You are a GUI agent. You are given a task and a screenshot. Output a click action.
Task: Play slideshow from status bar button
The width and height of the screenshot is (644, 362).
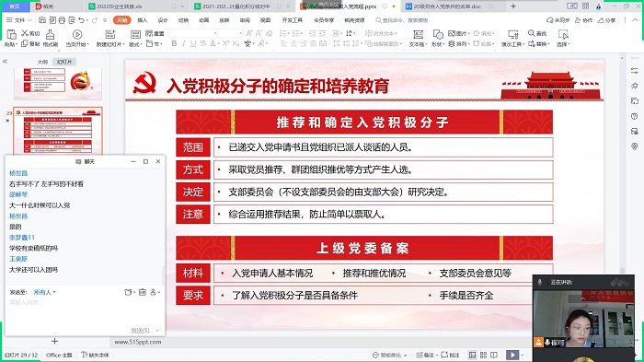[512, 355]
